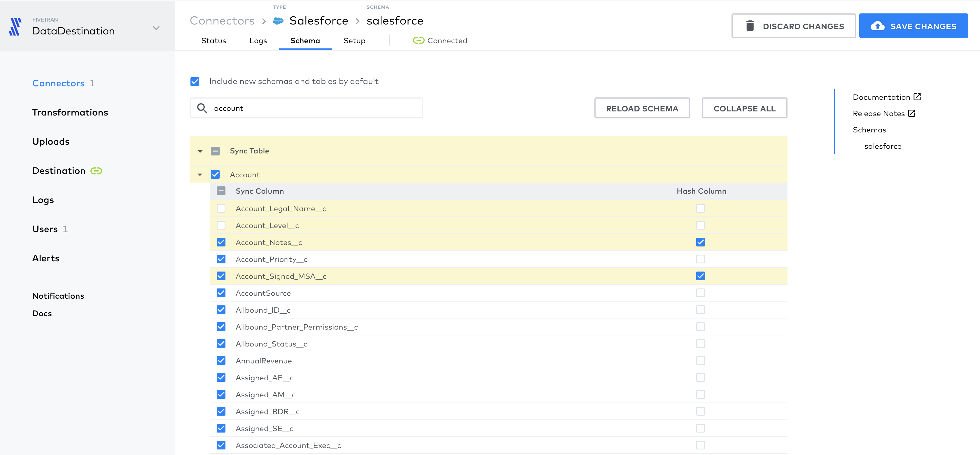Click the cloud upload icon on Save Changes
Image resolution: width=980 pixels, height=455 pixels.
point(878,26)
